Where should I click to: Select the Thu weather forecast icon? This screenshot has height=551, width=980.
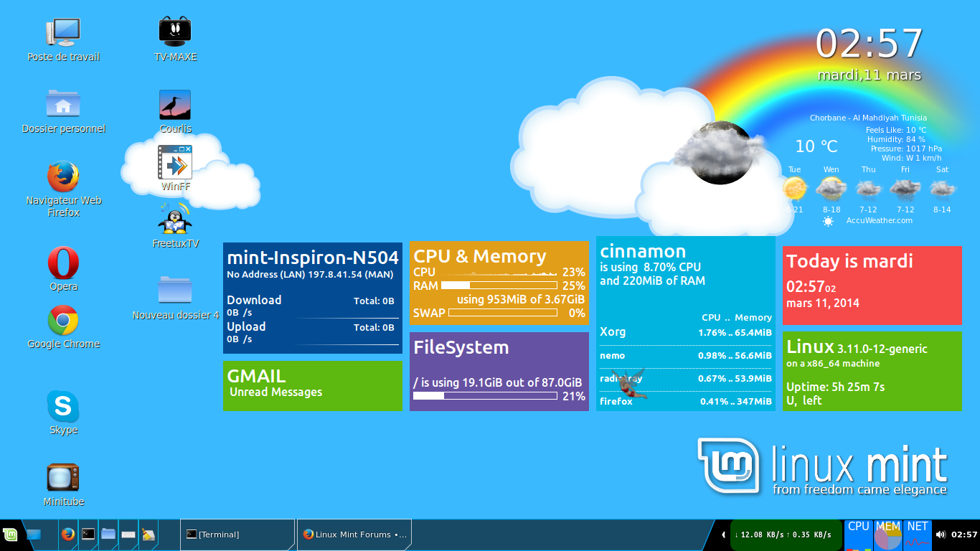[x=868, y=189]
